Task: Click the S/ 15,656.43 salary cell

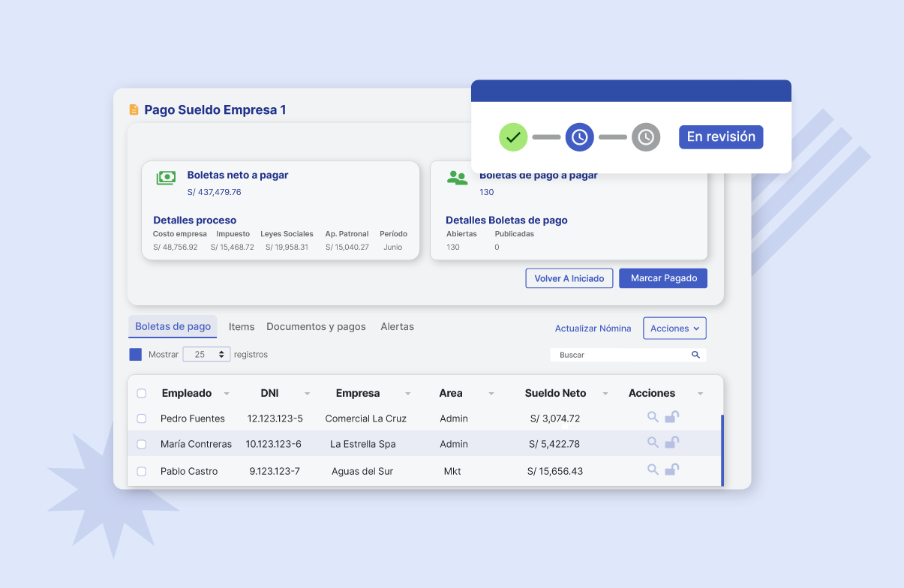Action: coord(555,471)
